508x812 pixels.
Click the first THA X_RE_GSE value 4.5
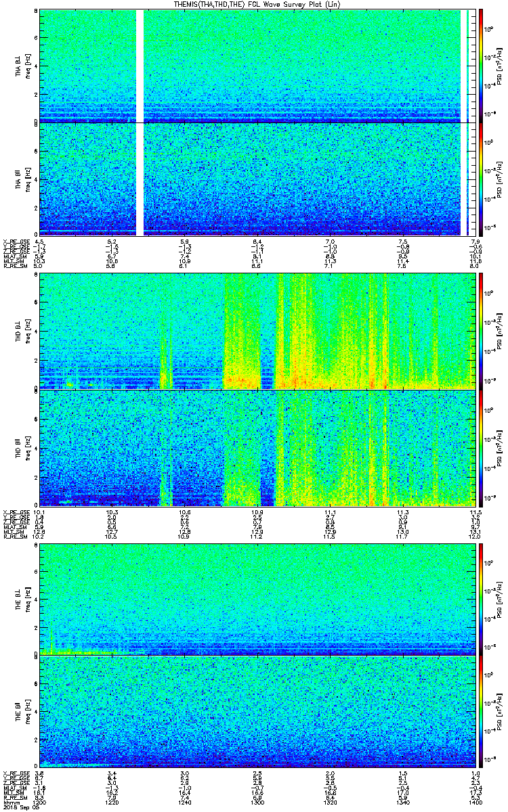(39, 242)
